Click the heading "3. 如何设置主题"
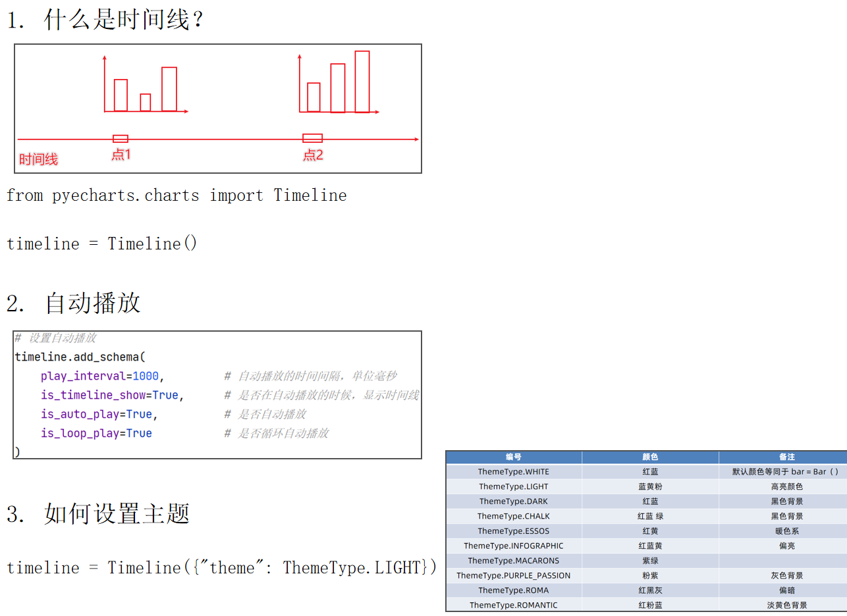This screenshot has height=616, width=847. pyautogui.click(x=98, y=513)
